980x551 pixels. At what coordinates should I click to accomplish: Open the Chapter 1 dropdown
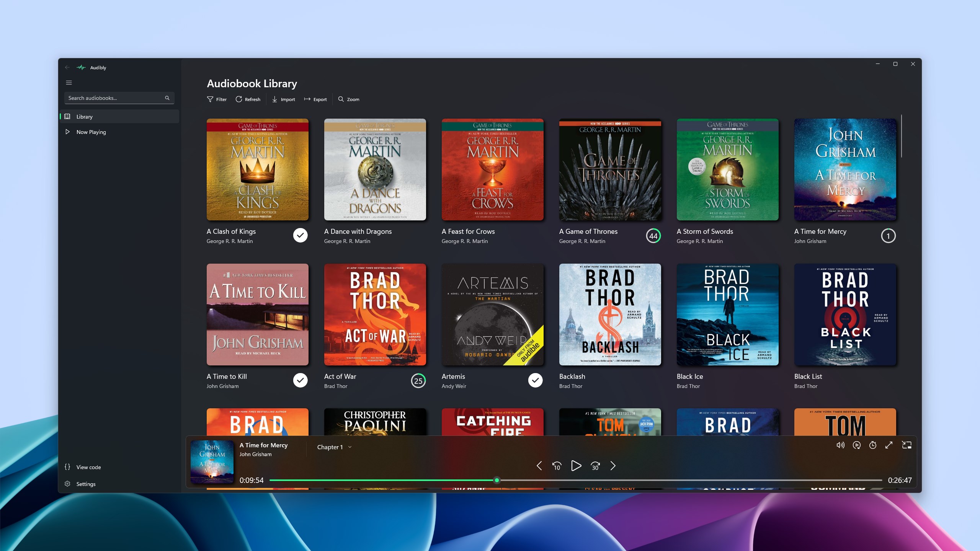pos(334,447)
